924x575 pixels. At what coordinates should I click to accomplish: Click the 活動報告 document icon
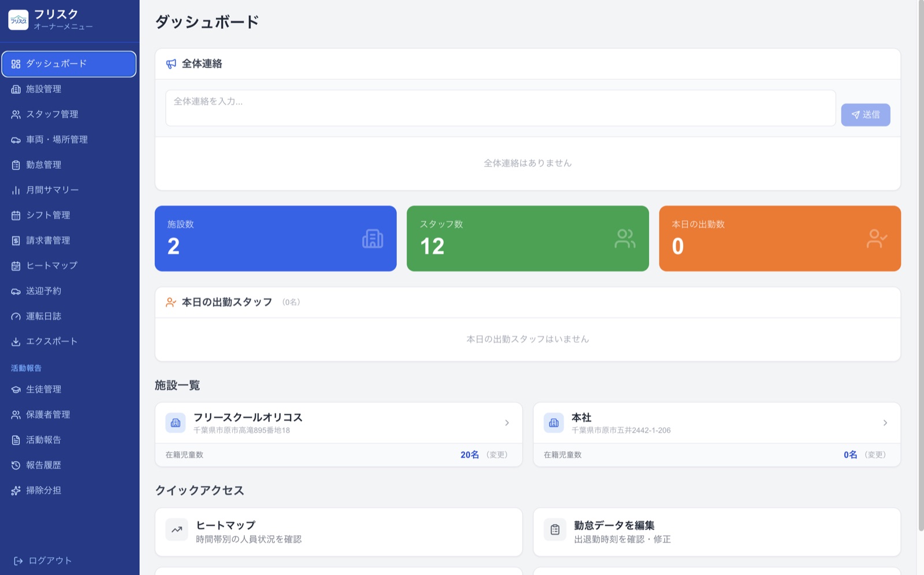16,440
